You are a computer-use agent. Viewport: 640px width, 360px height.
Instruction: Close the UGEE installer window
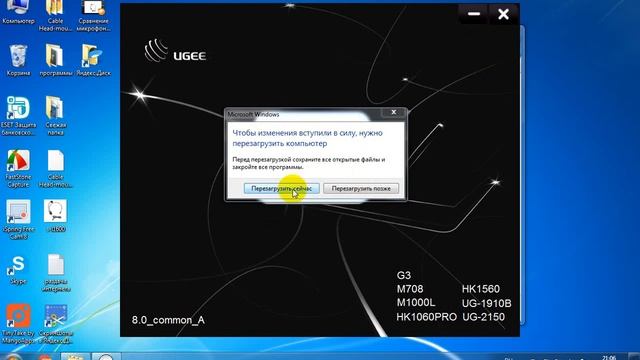click(503, 14)
